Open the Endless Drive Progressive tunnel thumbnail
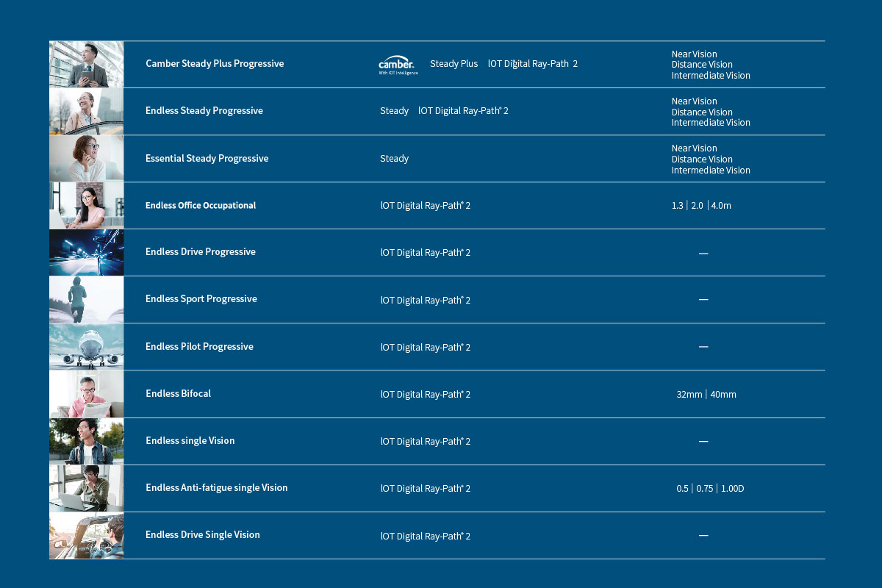This screenshot has height=588, width=882. coord(87,253)
